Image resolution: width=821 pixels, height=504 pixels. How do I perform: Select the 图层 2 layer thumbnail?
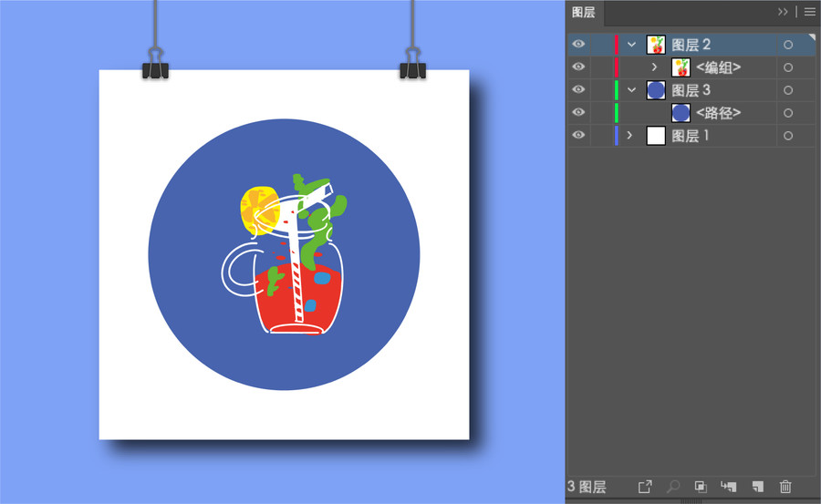point(656,45)
